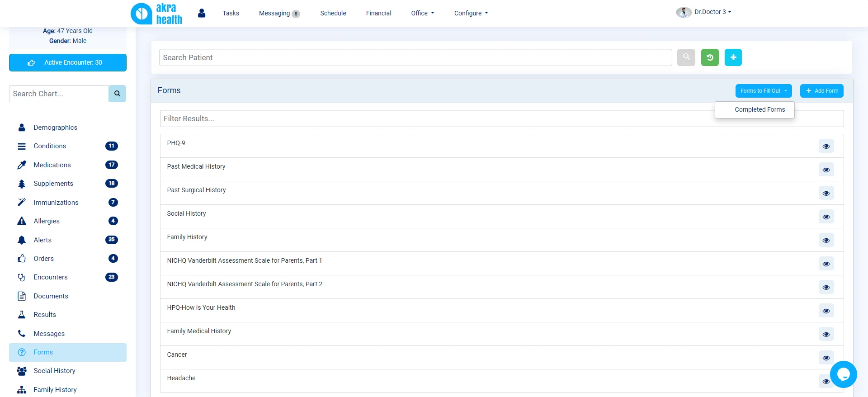Click the gray patient search magnifier button
This screenshot has height=397, width=868.
coord(686,57)
